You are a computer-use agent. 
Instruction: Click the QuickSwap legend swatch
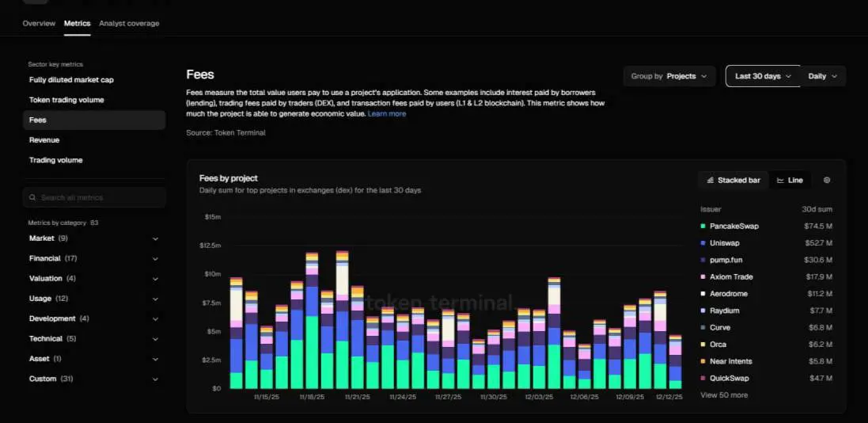[703, 378]
